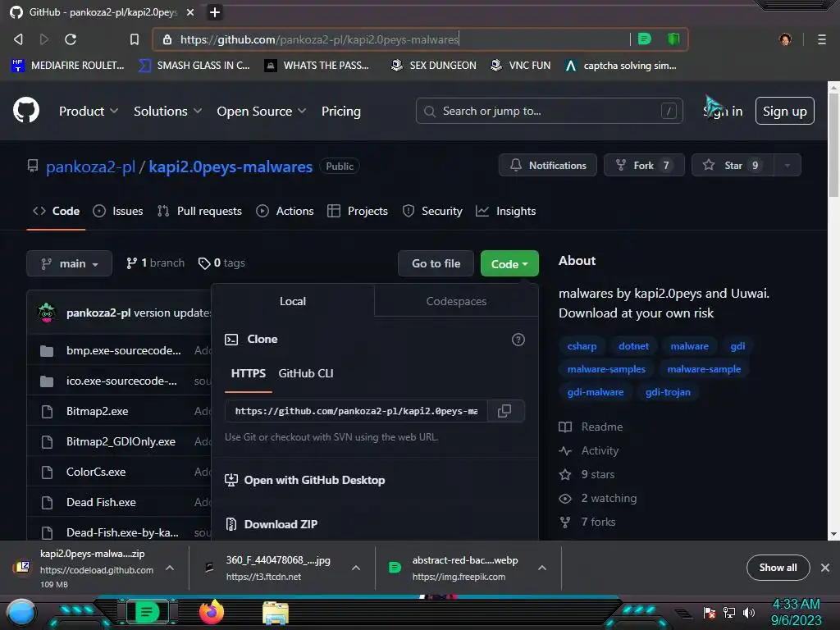Open the Bitmap2.exe file
840x630 pixels.
click(97, 411)
